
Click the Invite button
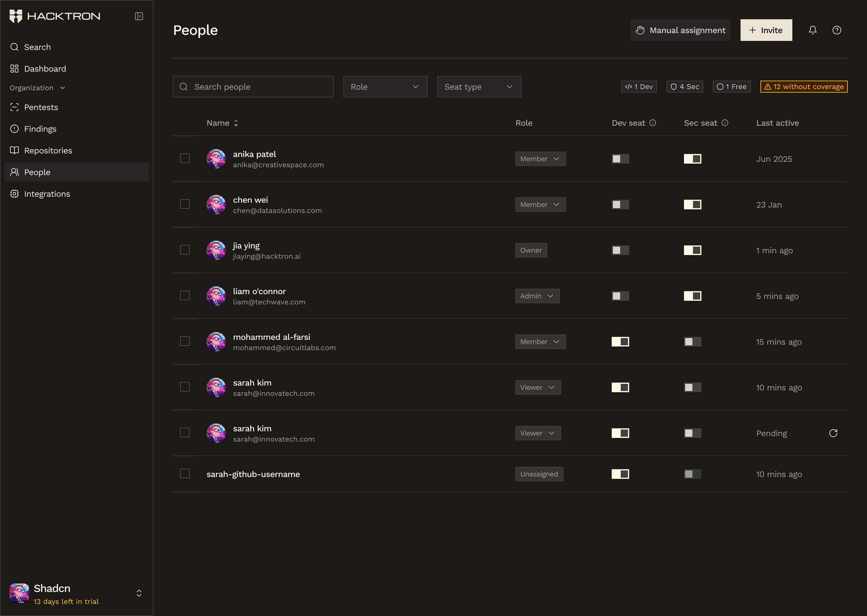click(766, 30)
